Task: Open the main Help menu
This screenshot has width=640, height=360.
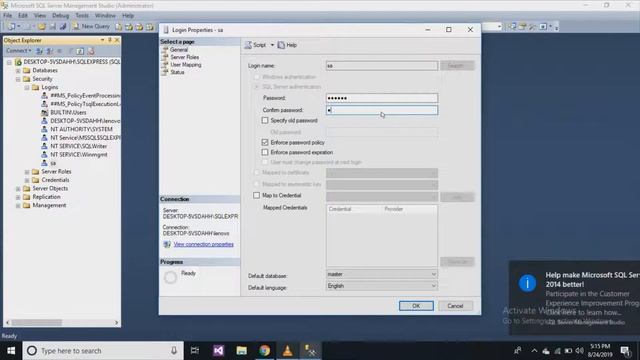Action: [x=128, y=16]
